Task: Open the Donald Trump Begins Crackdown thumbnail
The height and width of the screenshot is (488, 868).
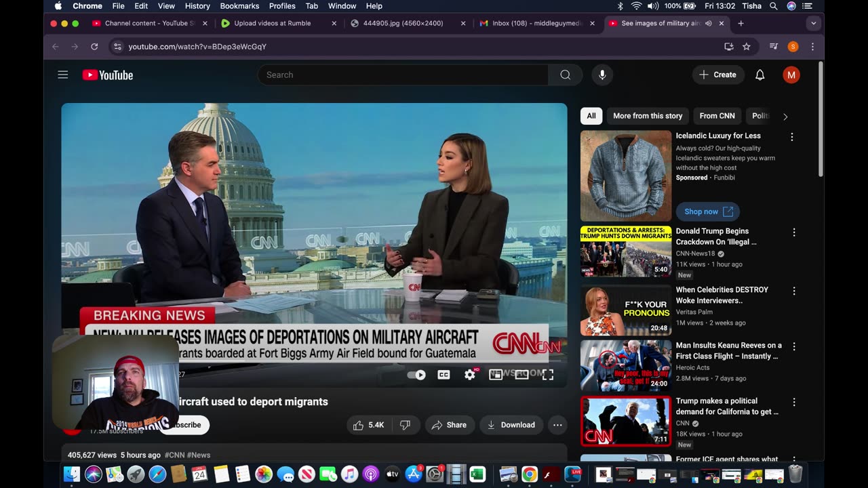Action: [626, 251]
